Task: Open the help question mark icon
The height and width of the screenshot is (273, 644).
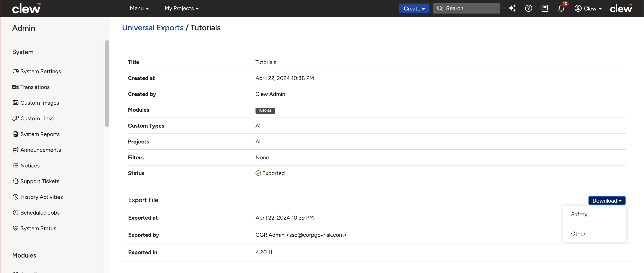Action: click(528, 8)
